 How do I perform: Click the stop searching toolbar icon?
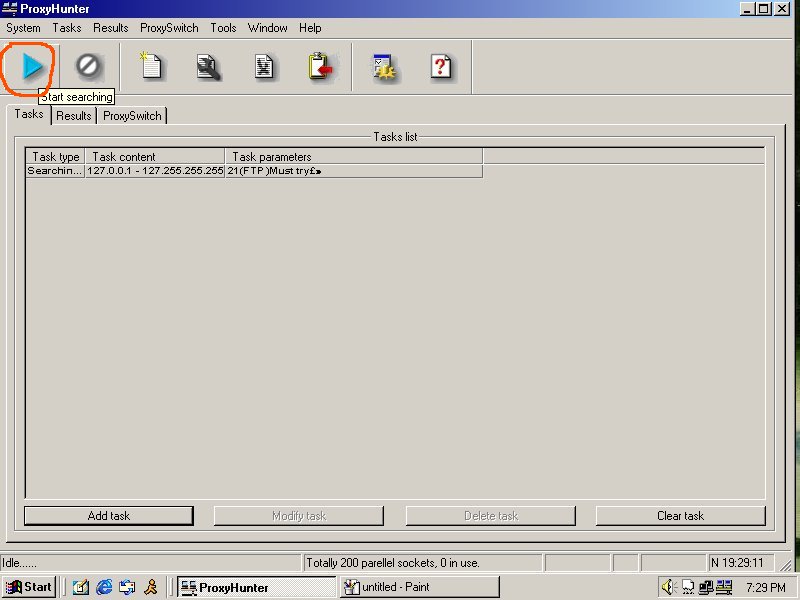pyautogui.click(x=88, y=66)
